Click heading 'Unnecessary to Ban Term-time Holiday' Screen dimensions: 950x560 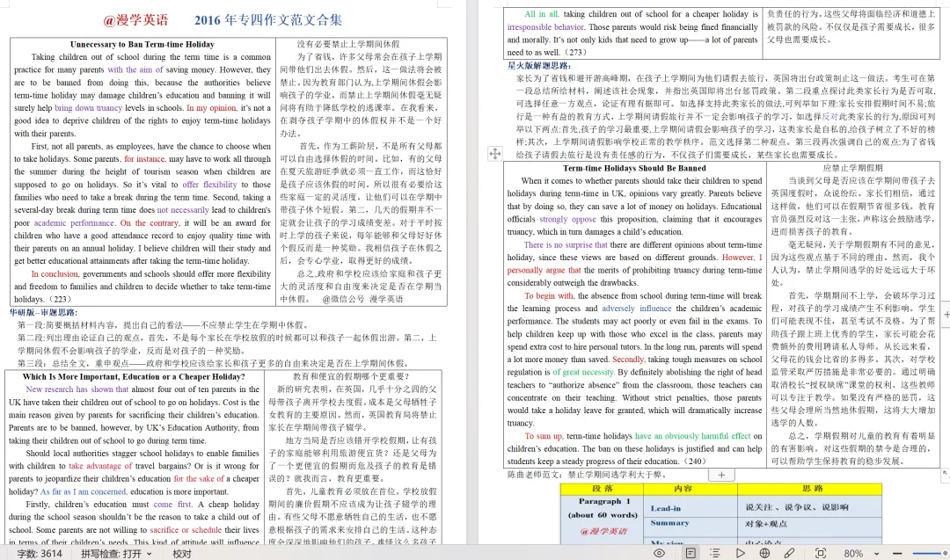point(142,44)
